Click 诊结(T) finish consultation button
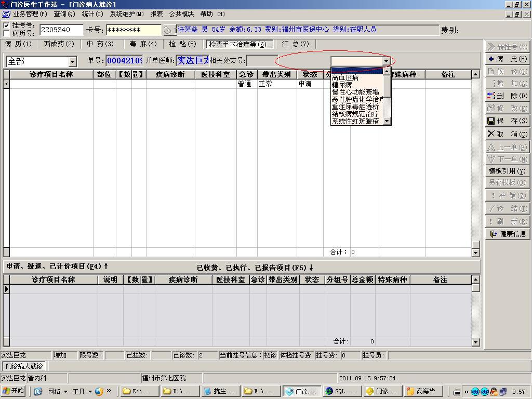The width and height of the screenshot is (532, 399). 507,208
